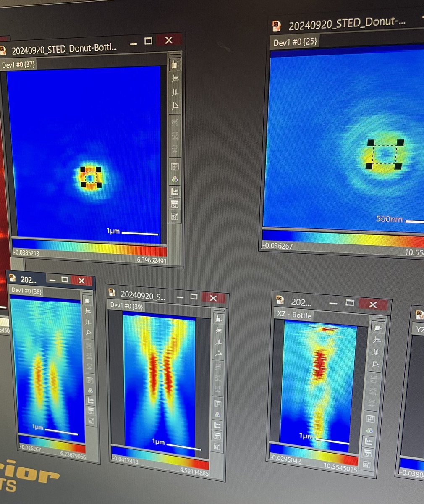Click the 500nm scale label in window {25}

(389, 219)
